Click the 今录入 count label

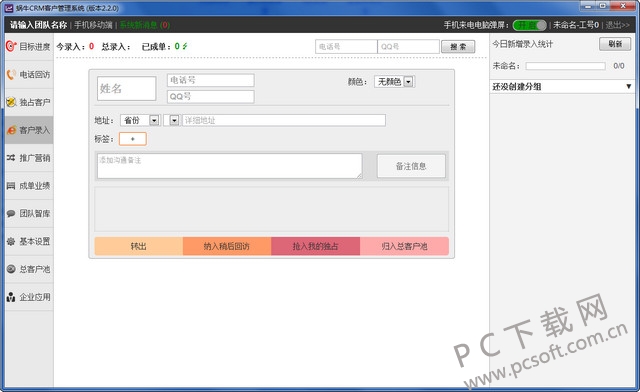point(75,47)
